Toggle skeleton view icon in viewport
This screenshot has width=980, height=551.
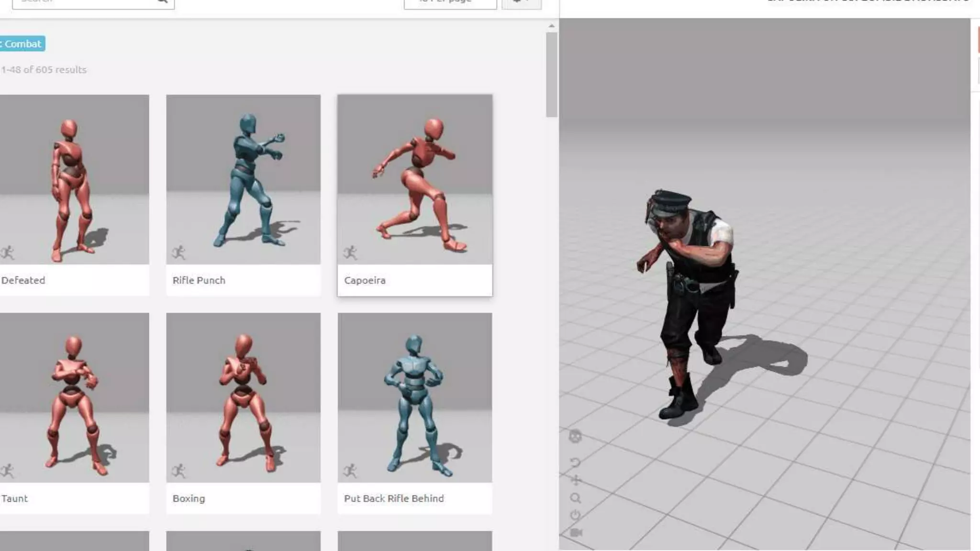pyautogui.click(x=575, y=436)
